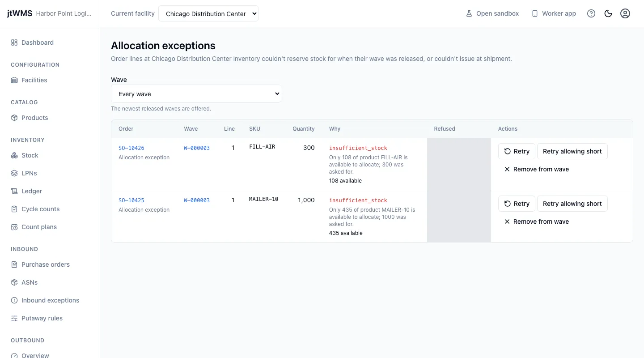The image size is (644, 358).
Task: Open help via question mark icon
Action: coord(591,13)
